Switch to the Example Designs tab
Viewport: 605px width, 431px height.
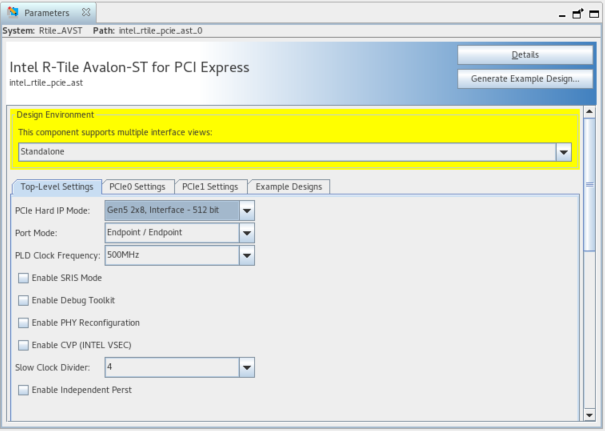click(x=289, y=187)
